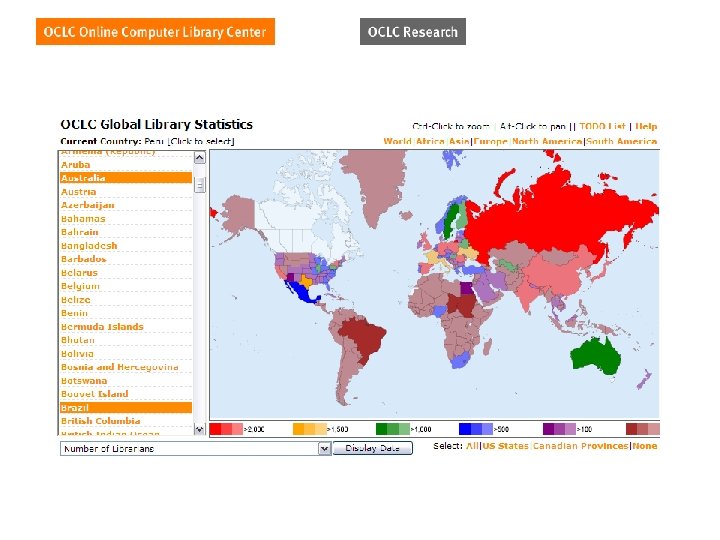The width and height of the screenshot is (720, 540).
Task: Select Bermuda Islands in the country list
Action: (126, 326)
